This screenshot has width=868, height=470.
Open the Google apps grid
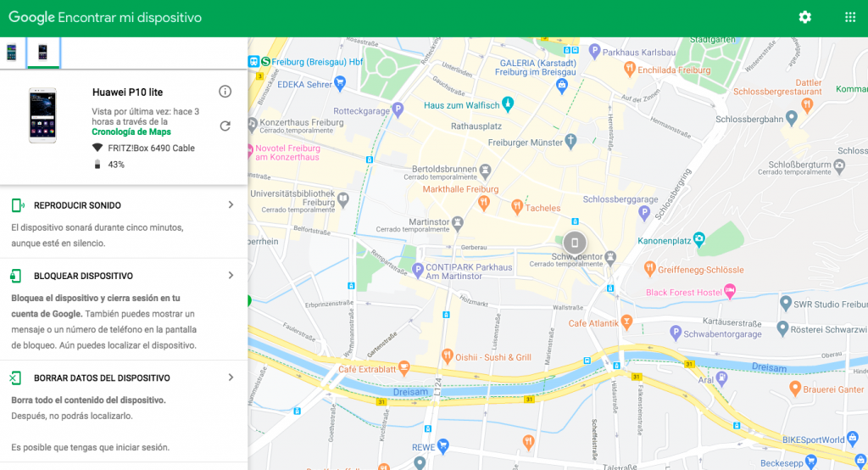(850, 17)
